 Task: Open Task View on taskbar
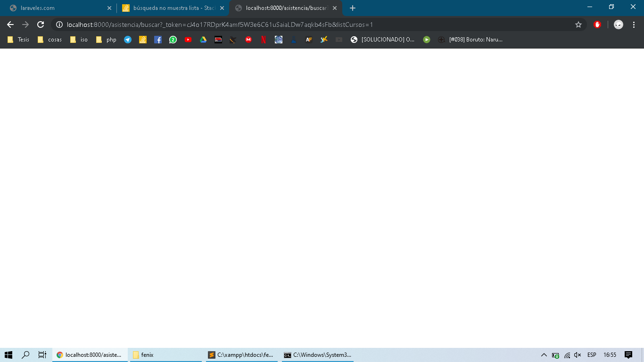pos(42,355)
